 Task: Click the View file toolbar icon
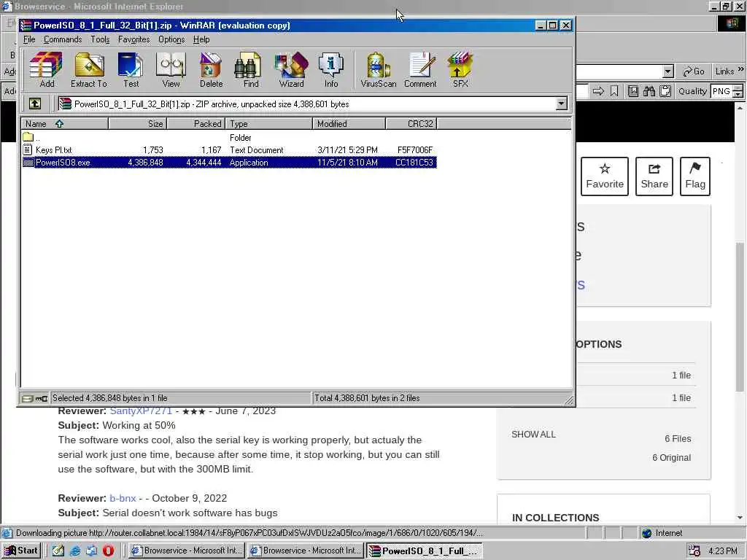click(x=171, y=70)
